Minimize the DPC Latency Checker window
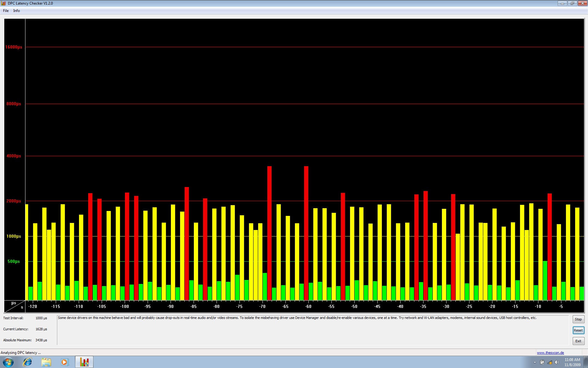Viewport: 588px width, 368px height. [x=562, y=3]
